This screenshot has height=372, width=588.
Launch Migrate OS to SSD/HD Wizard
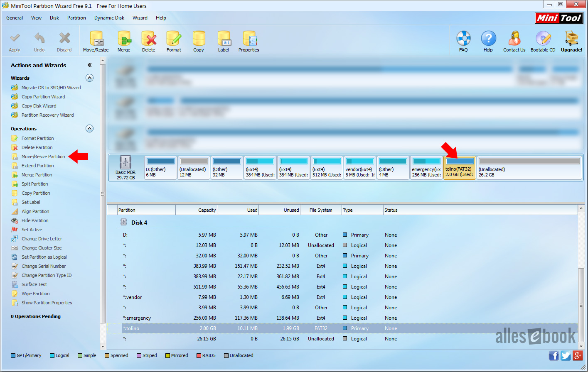[51, 88]
